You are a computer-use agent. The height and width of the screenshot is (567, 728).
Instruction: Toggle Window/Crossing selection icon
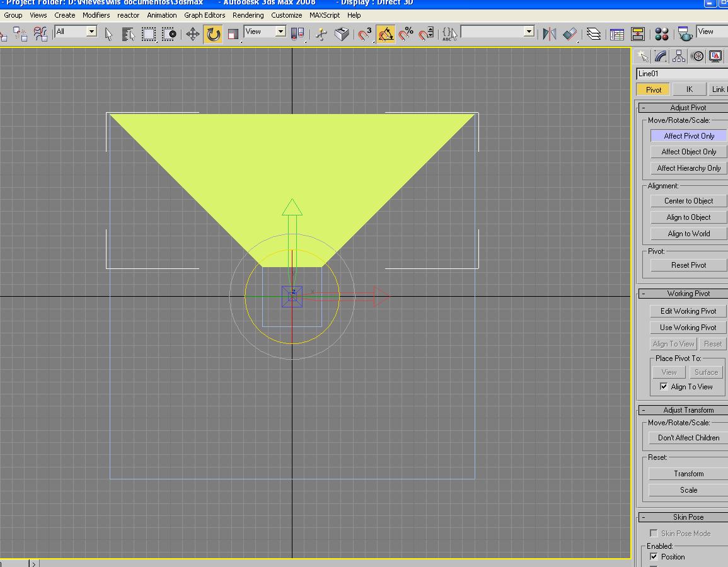tap(169, 34)
